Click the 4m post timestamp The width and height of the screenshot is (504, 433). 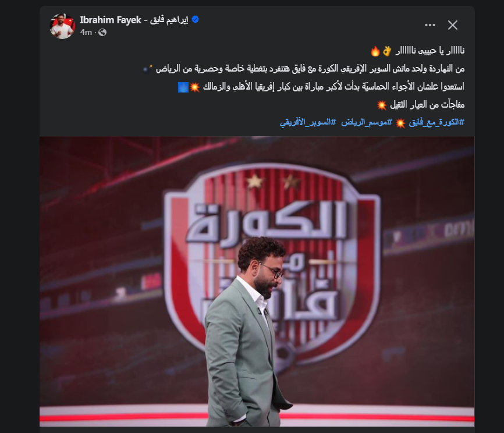(x=86, y=33)
